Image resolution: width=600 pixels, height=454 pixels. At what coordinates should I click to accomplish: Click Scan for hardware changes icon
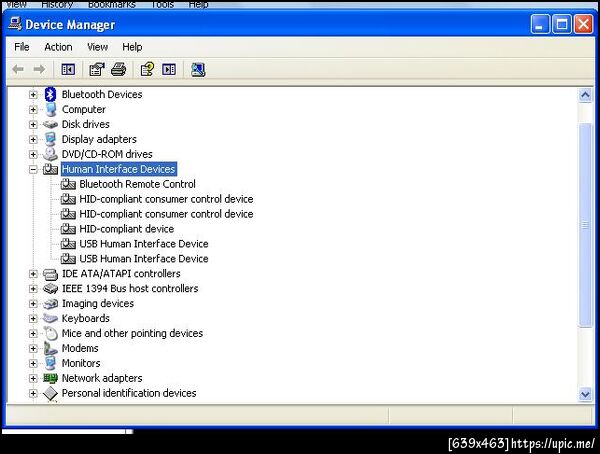coord(198,69)
